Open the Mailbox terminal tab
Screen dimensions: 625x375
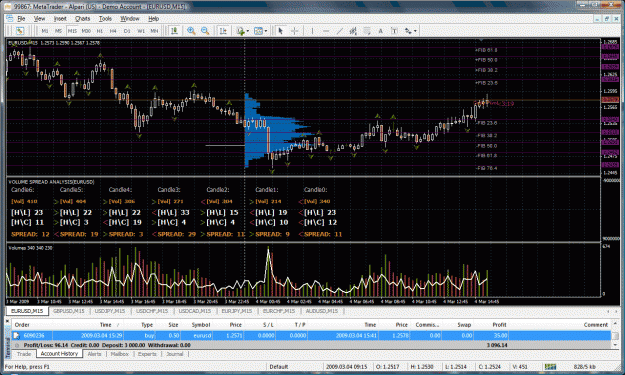tap(119, 354)
